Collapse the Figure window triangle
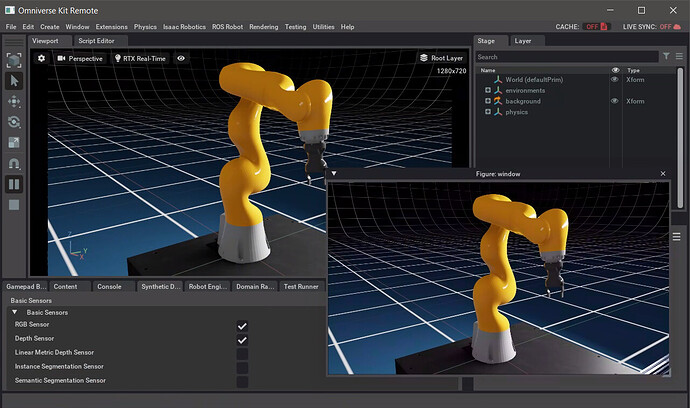Viewport: 690px width, 408px height. point(334,173)
